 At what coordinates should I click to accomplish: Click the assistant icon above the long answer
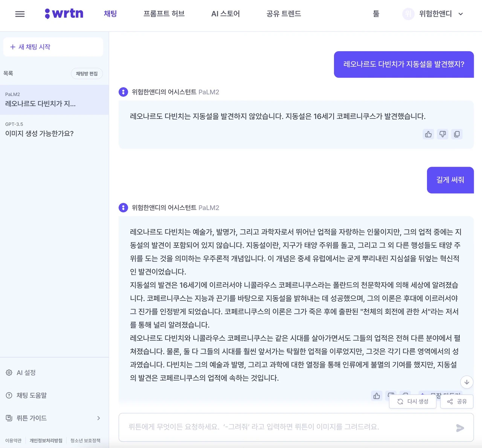pyautogui.click(x=123, y=207)
